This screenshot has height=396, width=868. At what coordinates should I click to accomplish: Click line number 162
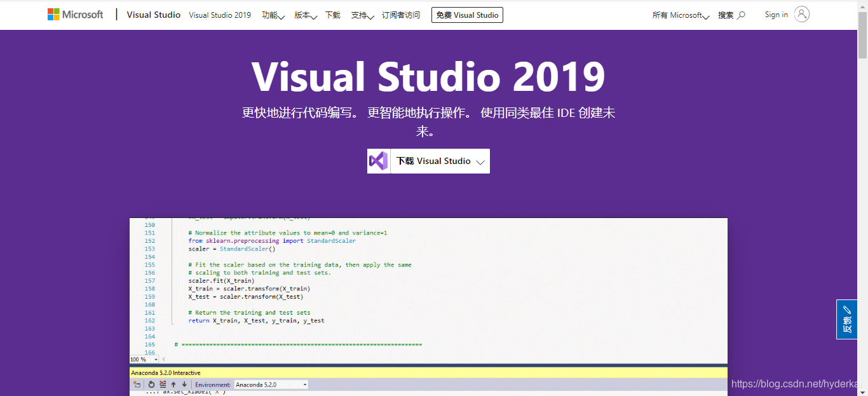point(150,321)
